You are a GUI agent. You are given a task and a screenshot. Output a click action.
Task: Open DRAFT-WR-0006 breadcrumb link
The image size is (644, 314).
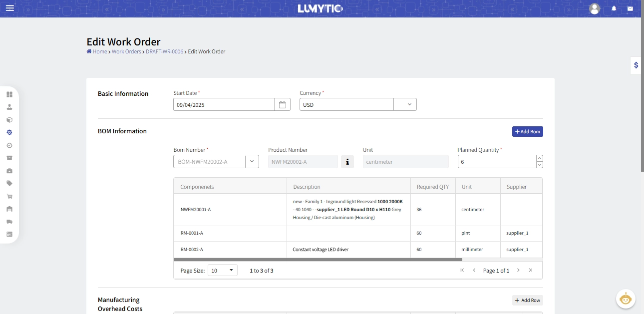pyautogui.click(x=164, y=51)
